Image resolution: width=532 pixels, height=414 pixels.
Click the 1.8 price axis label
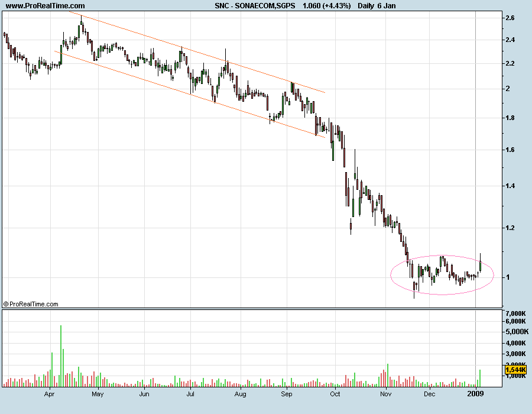(x=510, y=118)
